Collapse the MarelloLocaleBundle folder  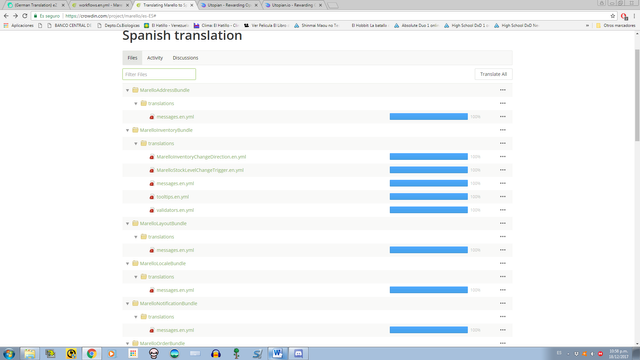tap(127, 264)
